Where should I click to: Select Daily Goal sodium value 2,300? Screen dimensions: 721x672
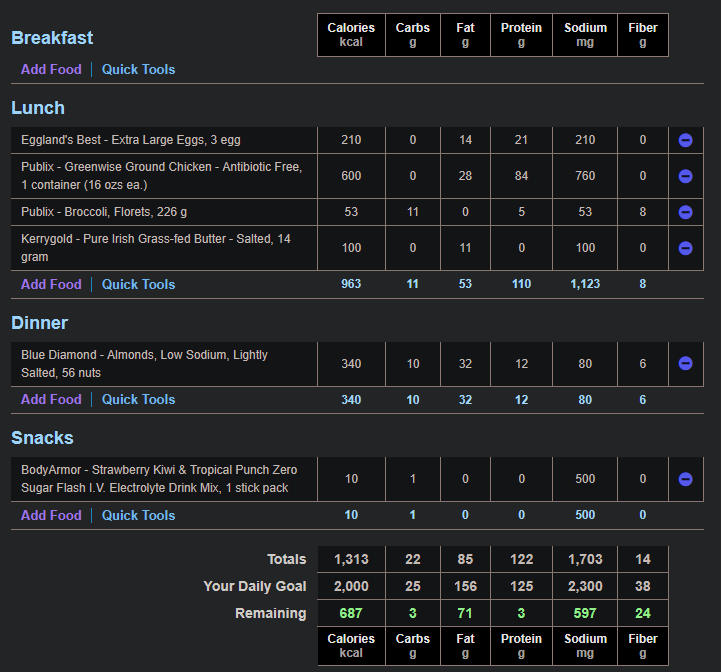click(585, 586)
